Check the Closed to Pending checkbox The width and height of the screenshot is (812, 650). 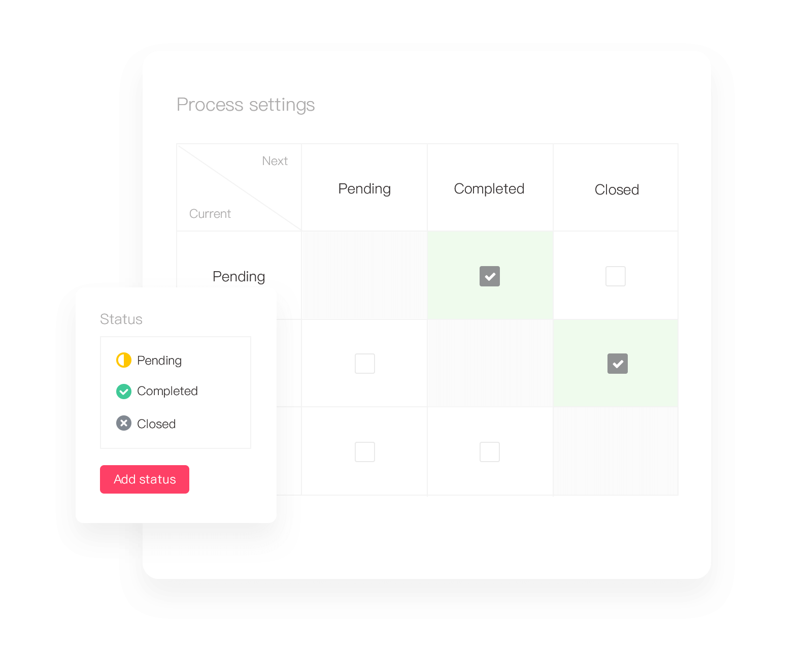365,452
